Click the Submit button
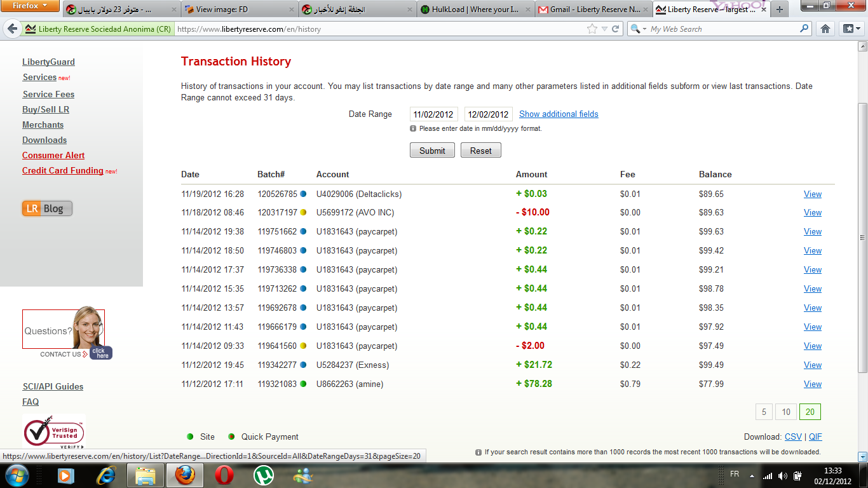The width and height of the screenshot is (868, 488). pyautogui.click(x=432, y=151)
